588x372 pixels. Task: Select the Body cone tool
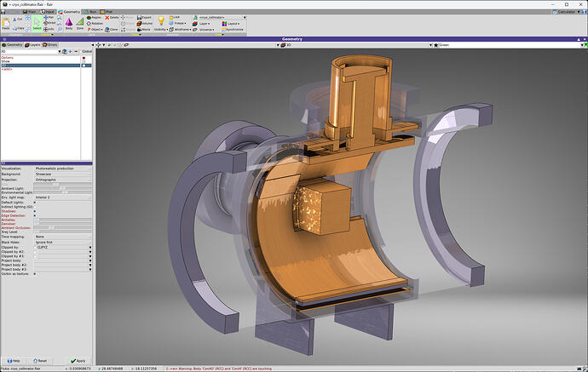(69, 24)
